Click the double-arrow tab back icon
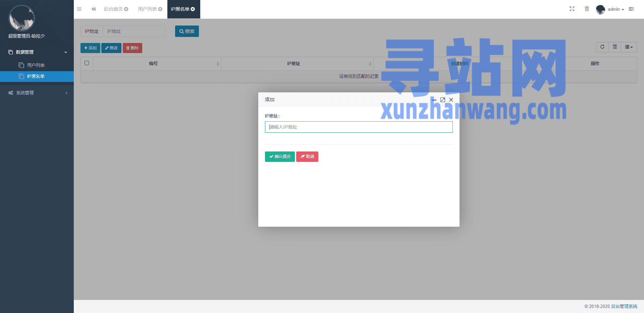The width and height of the screenshot is (644, 313). [x=94, y=9]
